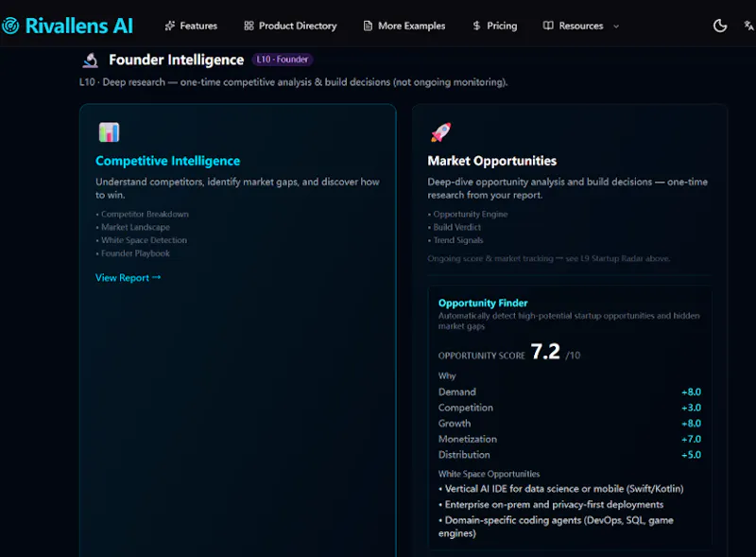This screenshot has height=557, width=756.
Task: Click the Competition +3.0 value
Action: [x=691, y=408]
